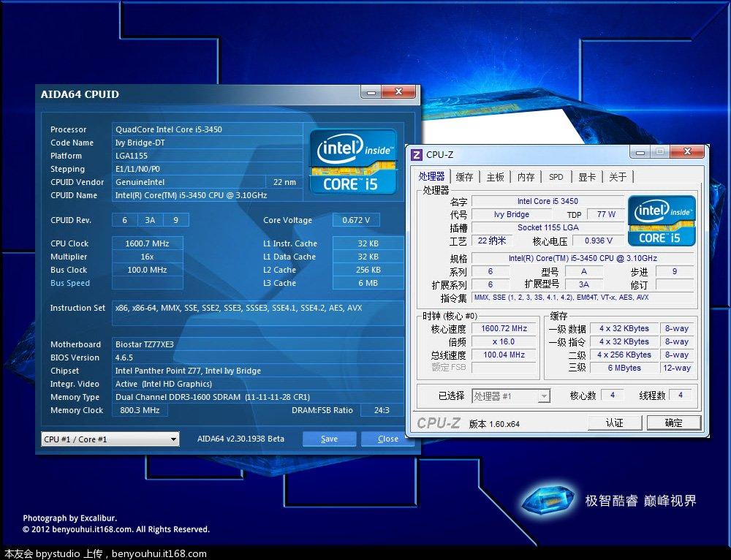This screenshot has height=560, width=731.
Task: Click the empty 额定 FSB field in CPU-Z
Action: click(x=504, y=368)
